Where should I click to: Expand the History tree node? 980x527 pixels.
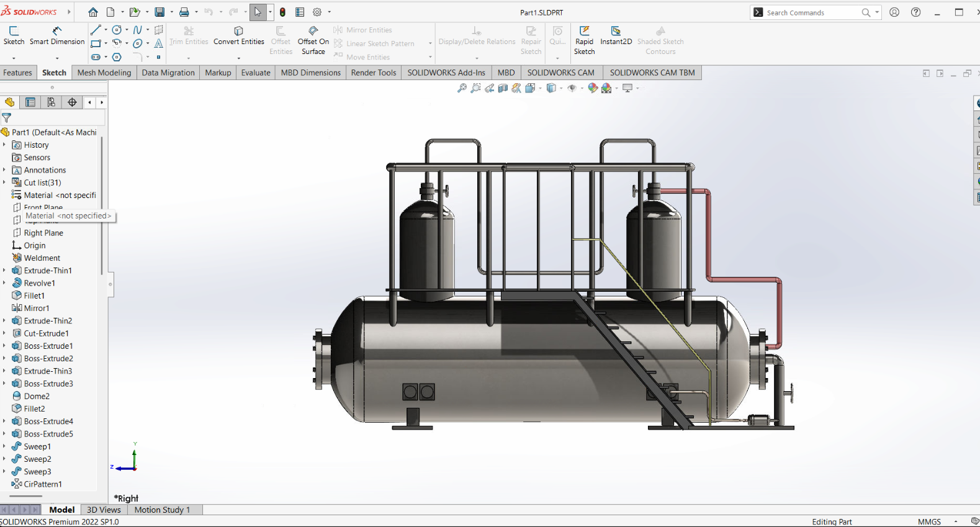[x=4, y=145]
